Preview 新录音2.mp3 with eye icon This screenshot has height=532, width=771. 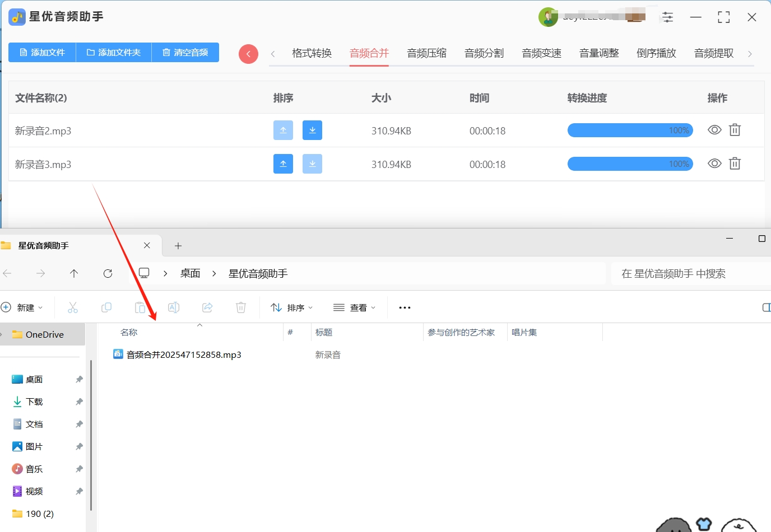point(714,130)
